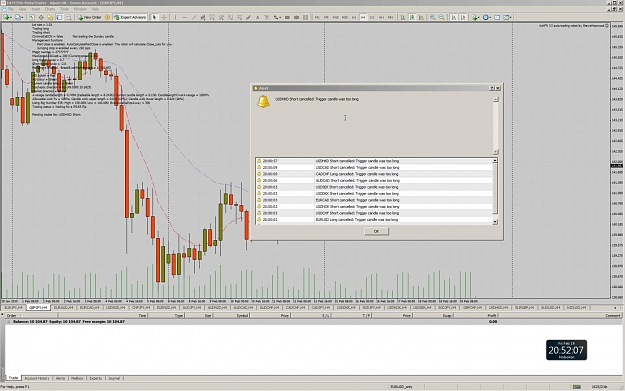The height and width of the screenshot is (391, 625).
Task: Expand the New Chart dropdown arrow
Action: pyautogui.click(x=11, y=17)
